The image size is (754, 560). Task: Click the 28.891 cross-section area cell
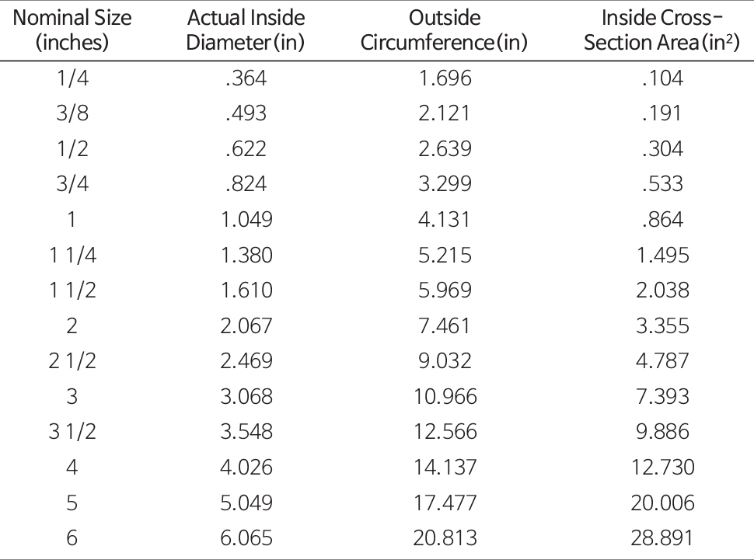[663, 537]
